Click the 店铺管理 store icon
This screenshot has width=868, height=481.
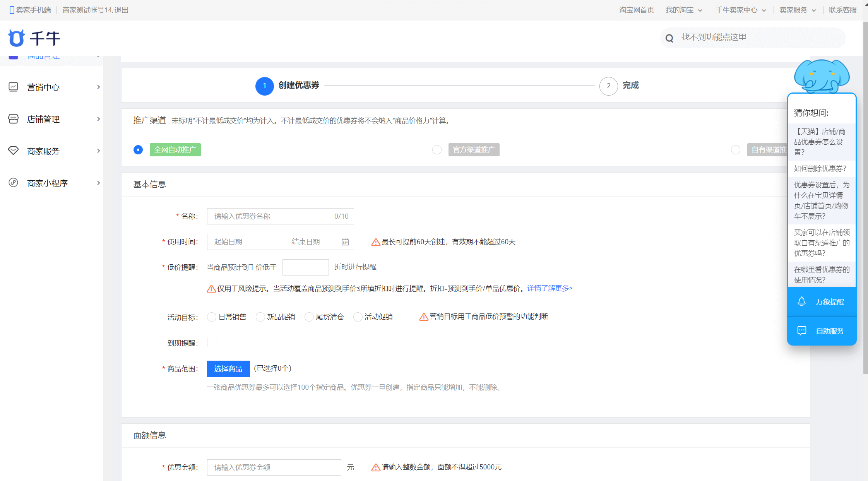(x=13, y=119)
